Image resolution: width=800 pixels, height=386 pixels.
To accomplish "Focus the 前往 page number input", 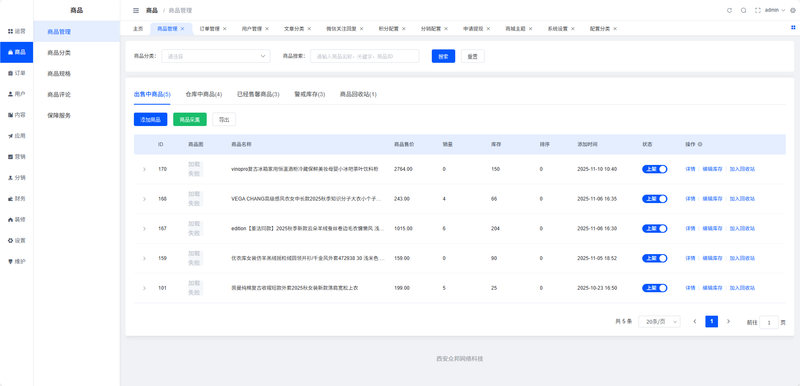I will [769, 322].
